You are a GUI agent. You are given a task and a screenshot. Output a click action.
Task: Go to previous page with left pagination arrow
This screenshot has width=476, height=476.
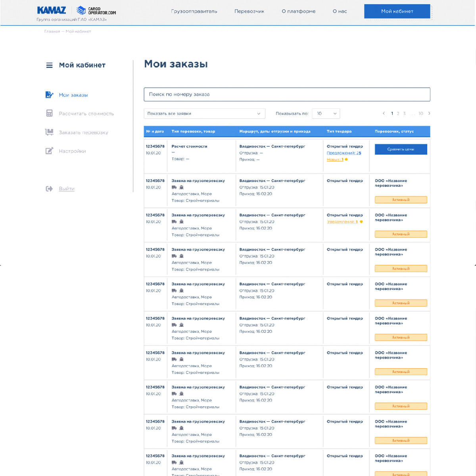384,113
